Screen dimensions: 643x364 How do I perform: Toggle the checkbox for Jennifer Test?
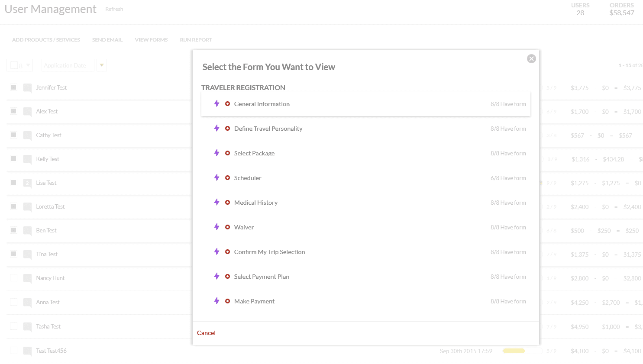[14, 87]
